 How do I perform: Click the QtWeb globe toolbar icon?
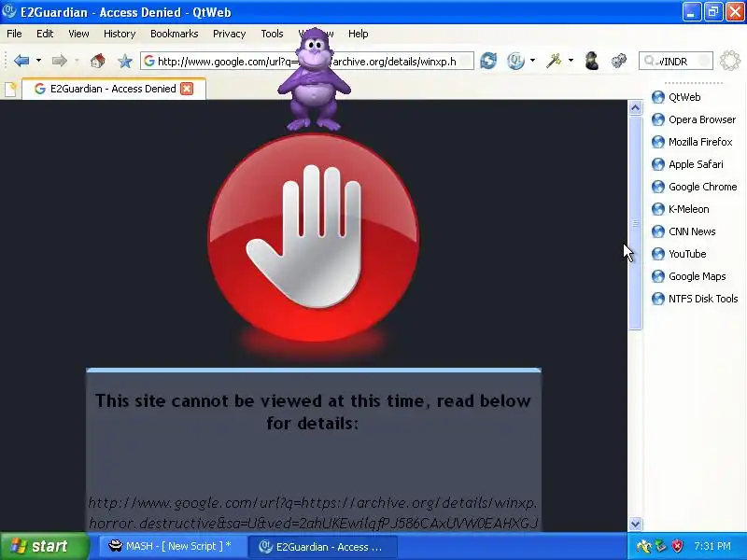(515, 61)
